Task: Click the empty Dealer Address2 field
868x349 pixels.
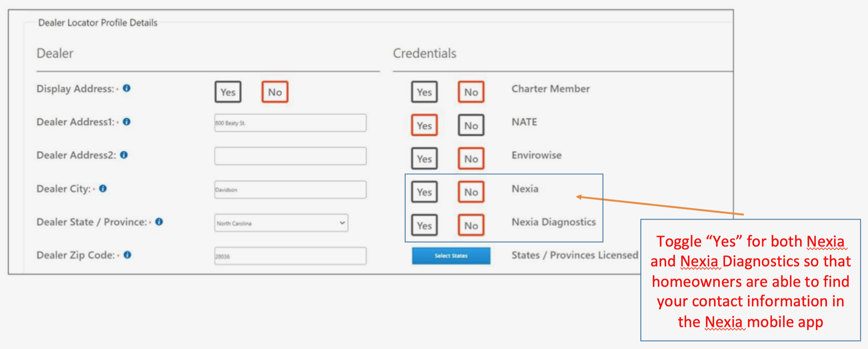Action: point(290,156)
